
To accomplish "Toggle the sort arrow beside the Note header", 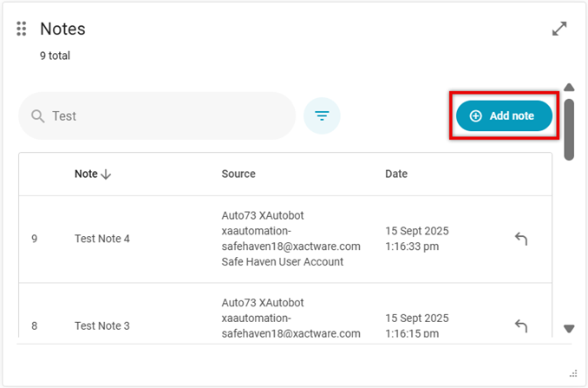I will (x=106, y=174).
